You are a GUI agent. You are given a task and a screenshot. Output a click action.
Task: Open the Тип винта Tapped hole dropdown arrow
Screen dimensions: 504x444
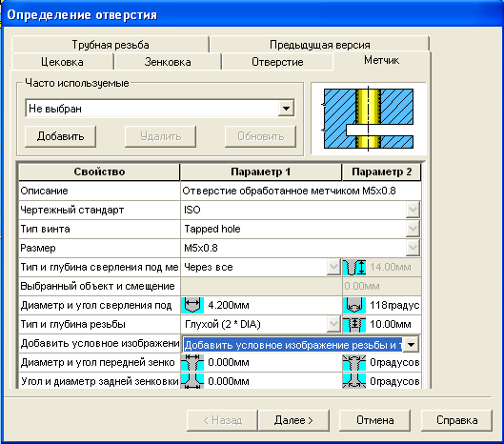413,229
